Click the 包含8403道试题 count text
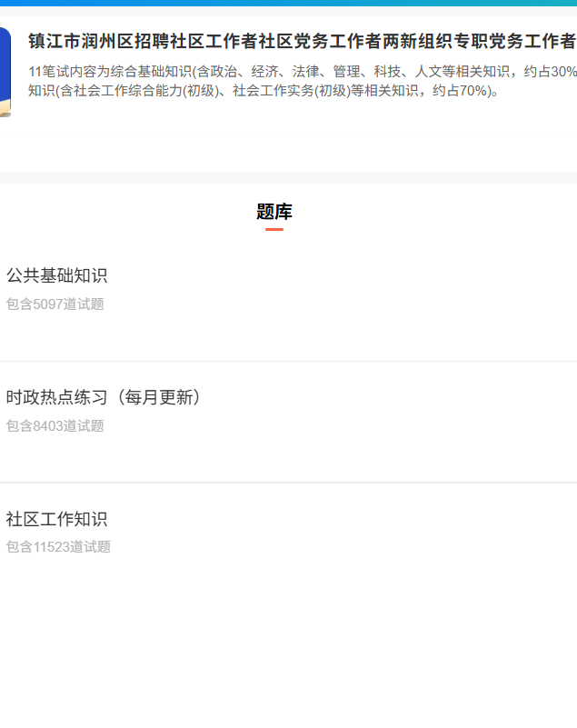577x728 pixels. [x=55, y=425]
